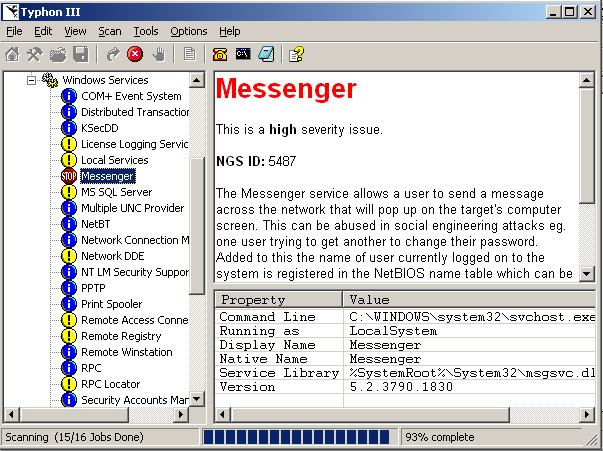Open the command prompt toolbar icon
The height and width of the screenshot is (451, 603).
click(x=243, y=54)
